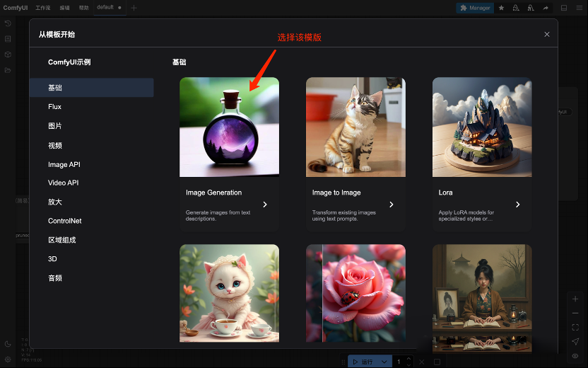Click the chevron on Lora card
Image resolution: width=588 pixels, height=368 pixels.
(518, 205)
